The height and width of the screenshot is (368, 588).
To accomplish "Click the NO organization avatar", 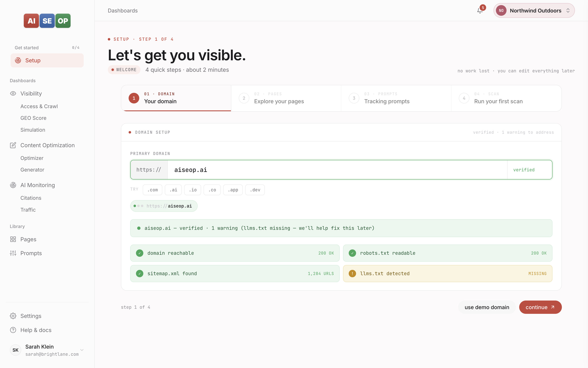I will tap(501, 10).
